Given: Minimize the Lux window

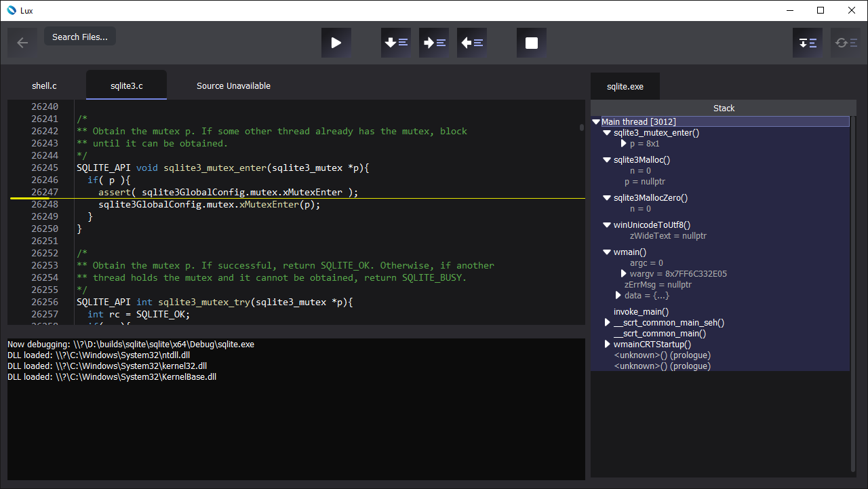Looking at the screenshot, I should (790, 10).
